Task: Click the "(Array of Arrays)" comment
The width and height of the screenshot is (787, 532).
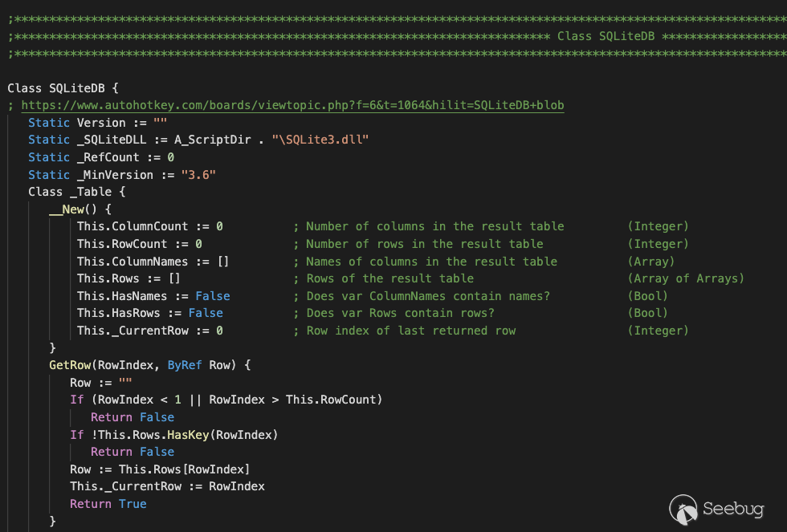Action: (x=686, y=278)
